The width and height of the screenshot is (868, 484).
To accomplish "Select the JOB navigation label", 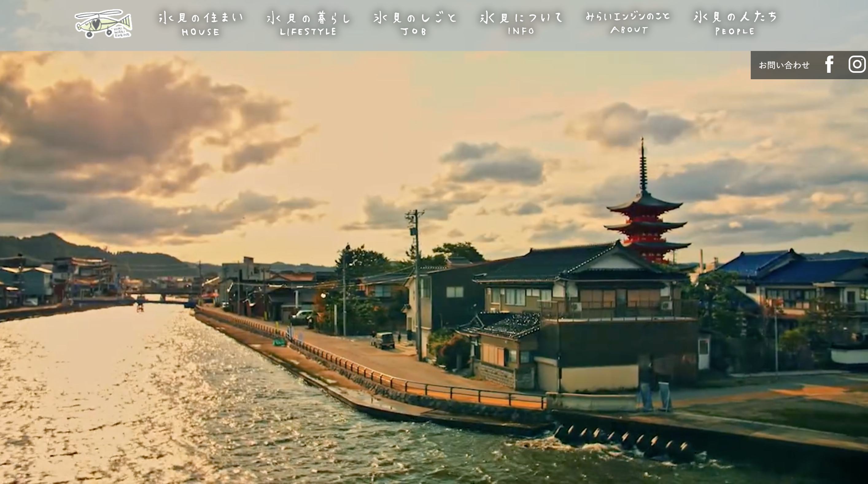I will pos(414,32).
